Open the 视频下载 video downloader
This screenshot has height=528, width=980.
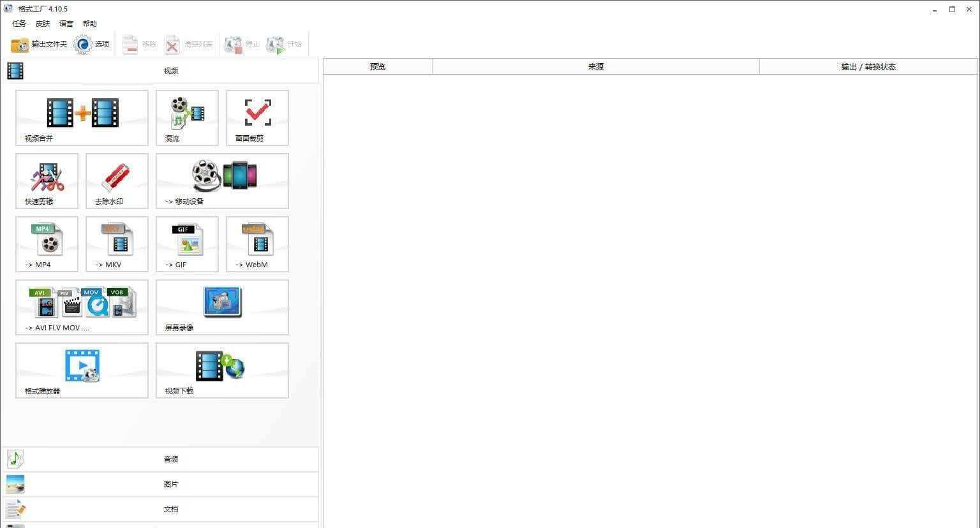(x=222, y=370)
